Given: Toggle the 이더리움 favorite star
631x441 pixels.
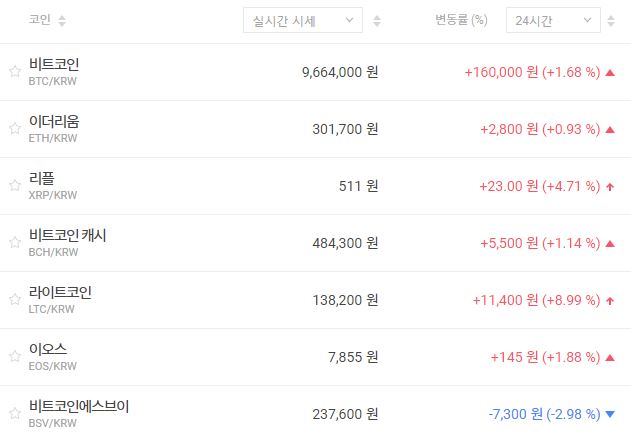Looking at the screenshot, I should tap(14, 128).
